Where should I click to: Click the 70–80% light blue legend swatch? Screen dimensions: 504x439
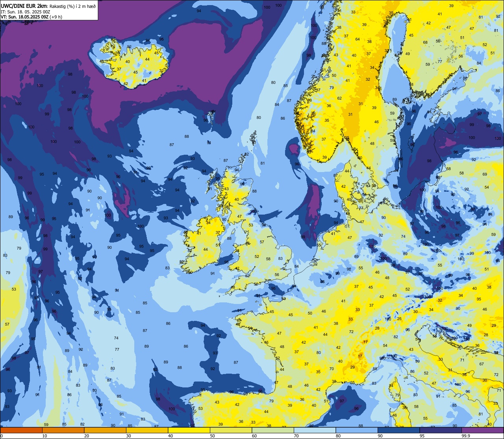point(315,430)
